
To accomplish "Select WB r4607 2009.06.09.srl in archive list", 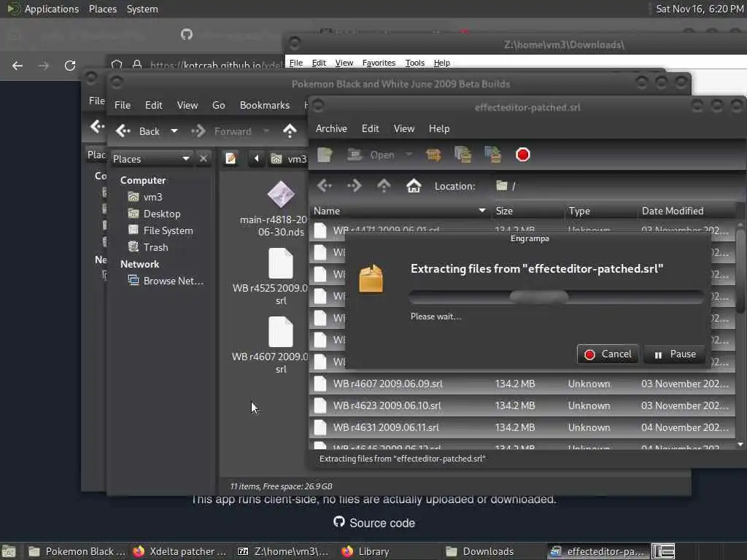I will tap(522, 384).
